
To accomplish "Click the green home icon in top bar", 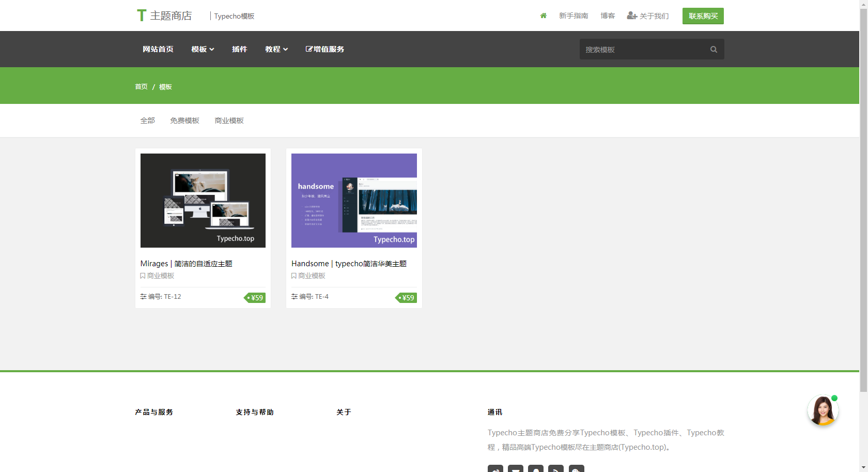I will 543,16.
